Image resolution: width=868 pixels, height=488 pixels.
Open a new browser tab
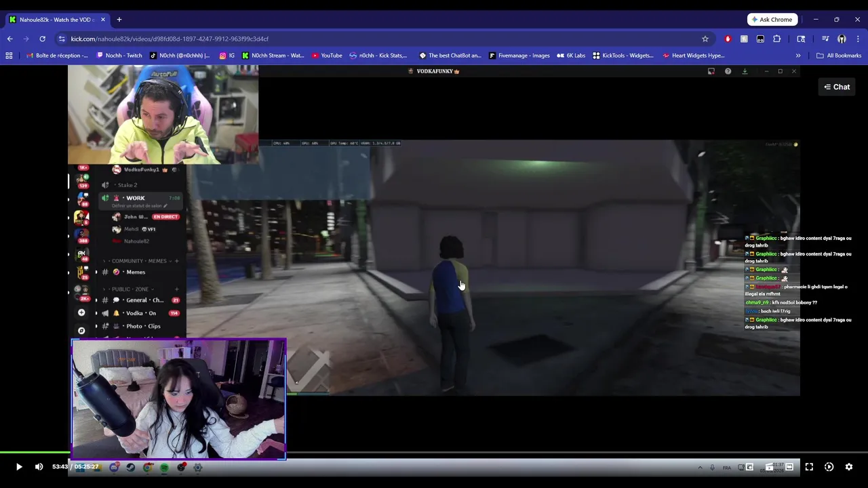[x=119, y=20]
